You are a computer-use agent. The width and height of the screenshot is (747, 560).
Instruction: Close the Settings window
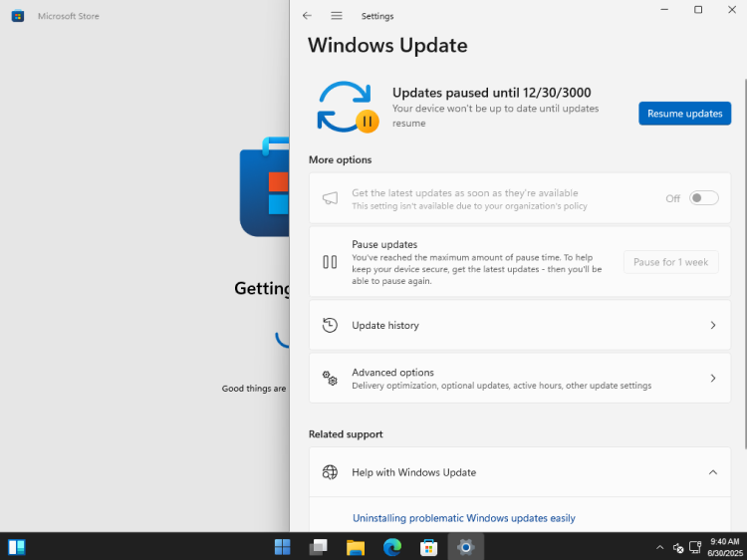pos(732,10)
